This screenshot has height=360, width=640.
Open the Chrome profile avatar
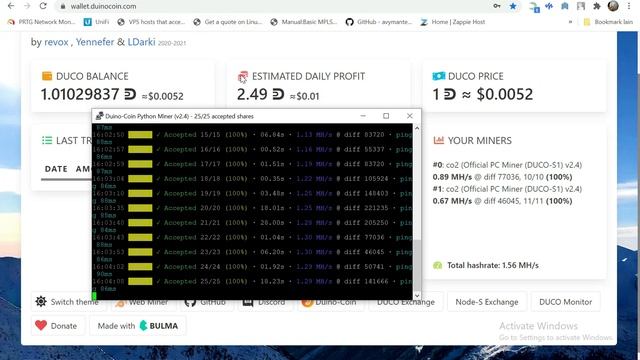(x=613, y=6)
